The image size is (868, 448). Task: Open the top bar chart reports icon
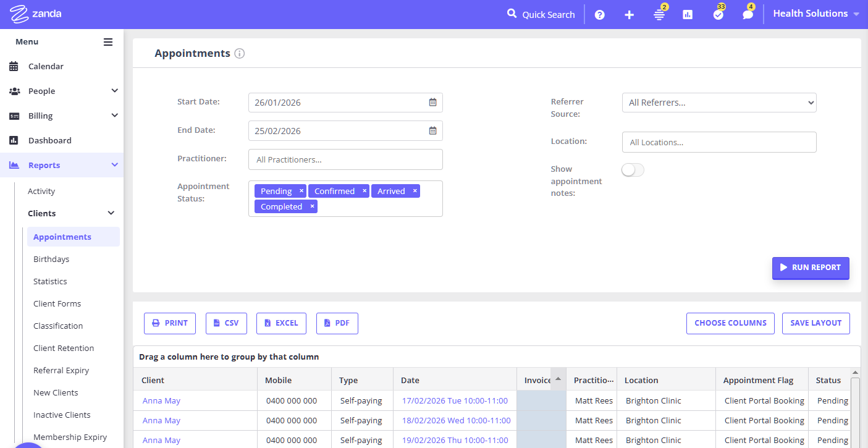tap(688, 15)
